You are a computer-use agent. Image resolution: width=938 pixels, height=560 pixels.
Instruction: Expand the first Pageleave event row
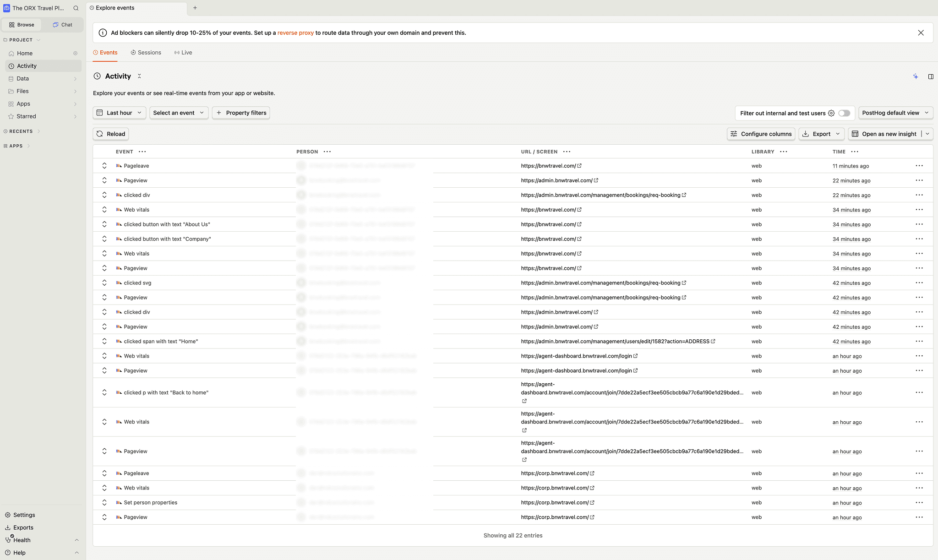(x=104, y=166)
